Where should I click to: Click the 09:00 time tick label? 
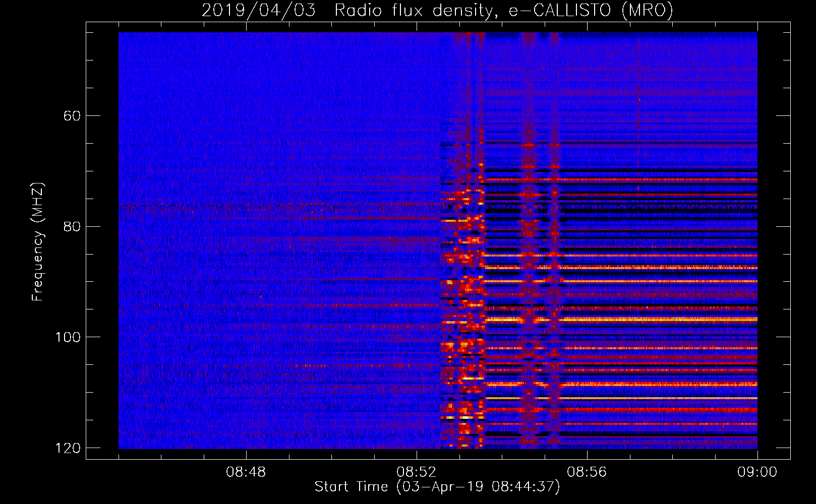pos(757,472)
